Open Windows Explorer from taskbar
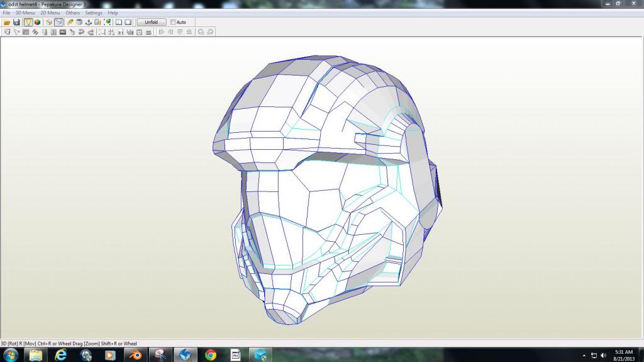644x362 pixels. tap(36, 355)
